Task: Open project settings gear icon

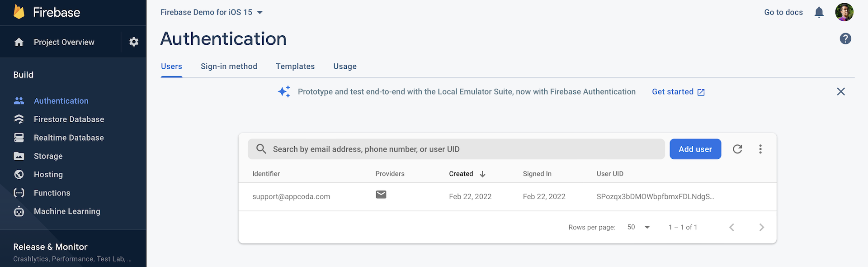Action: [x=133, y=42]
